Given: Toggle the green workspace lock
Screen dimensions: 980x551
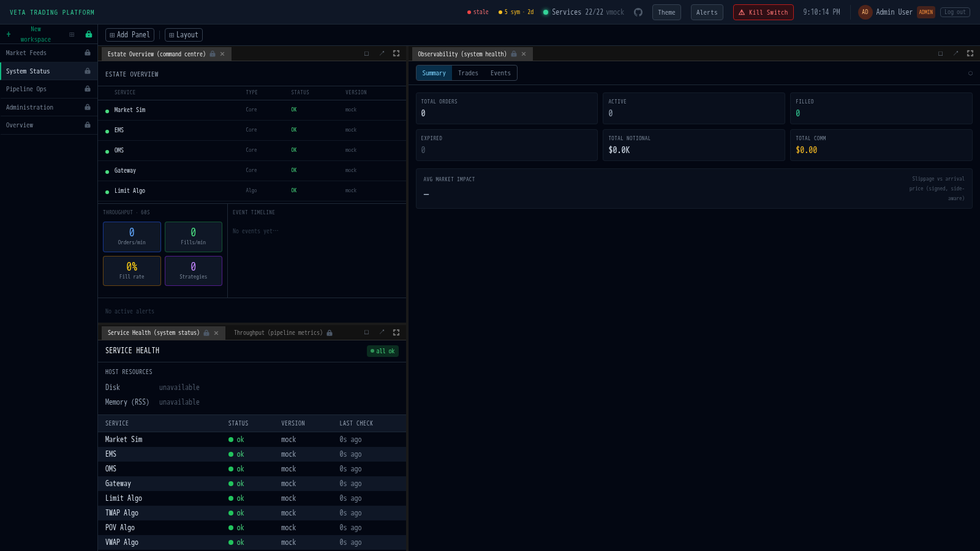Looking at the screenshot, I should [x=89, y=34].
